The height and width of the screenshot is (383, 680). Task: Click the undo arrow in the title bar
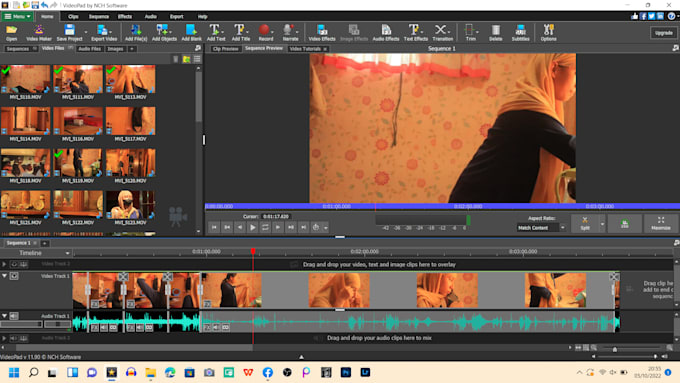[x=44, y=5]
